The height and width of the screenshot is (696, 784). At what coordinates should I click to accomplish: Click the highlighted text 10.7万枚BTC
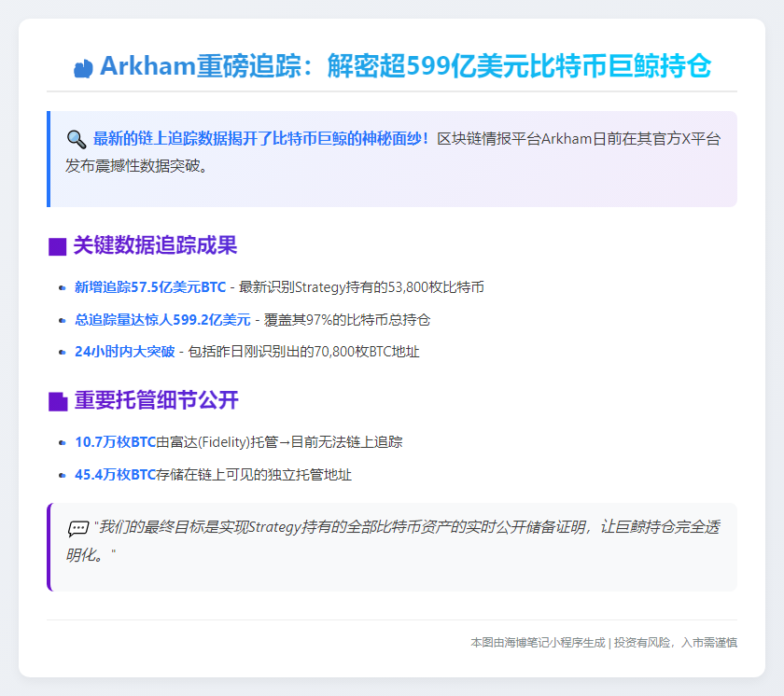click(115, 442)
